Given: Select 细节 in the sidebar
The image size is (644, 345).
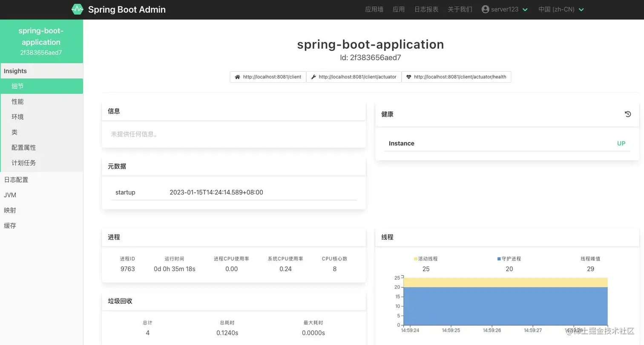Looking at the screenshot, I should (x=41, y=86).
